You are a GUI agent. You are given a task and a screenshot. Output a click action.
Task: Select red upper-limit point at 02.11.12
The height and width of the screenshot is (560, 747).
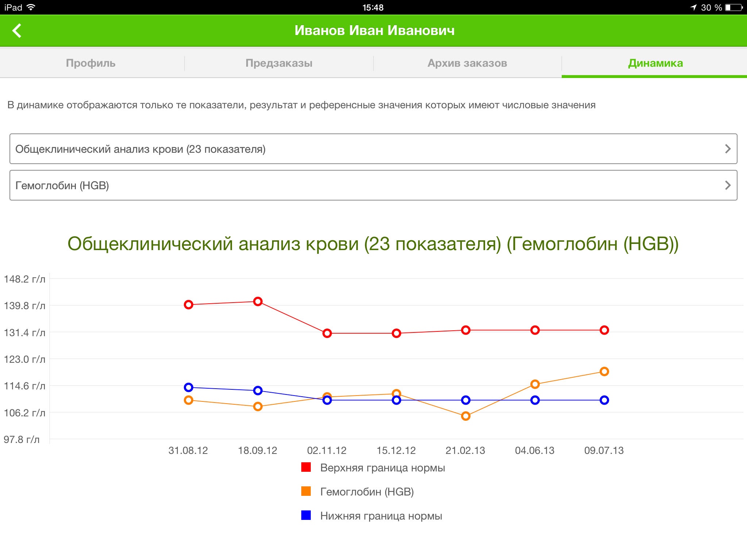(x=327, y=333)
